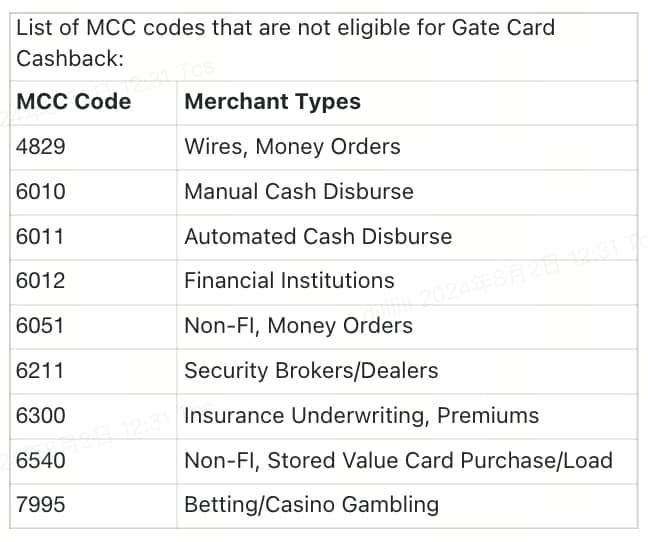Viewport: 648px width, 542px height.
Task: Click the "Insurance Underwriting, Premiums" cell
Action: (361, 416)
